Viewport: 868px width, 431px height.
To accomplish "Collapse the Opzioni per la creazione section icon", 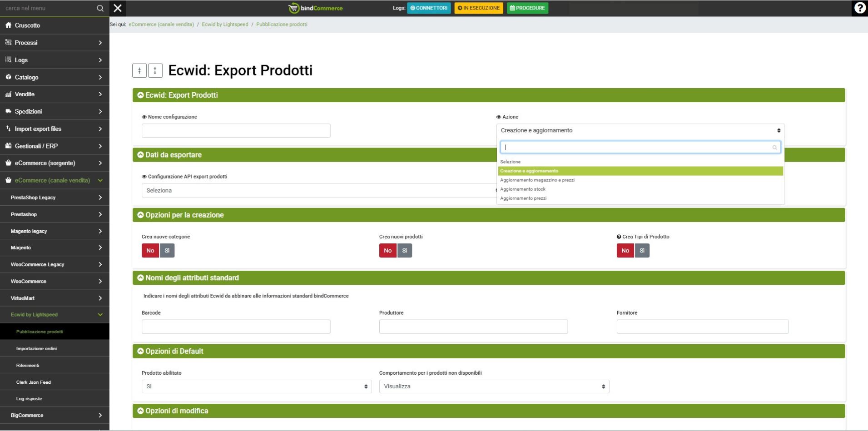I will tap(140, 215).
